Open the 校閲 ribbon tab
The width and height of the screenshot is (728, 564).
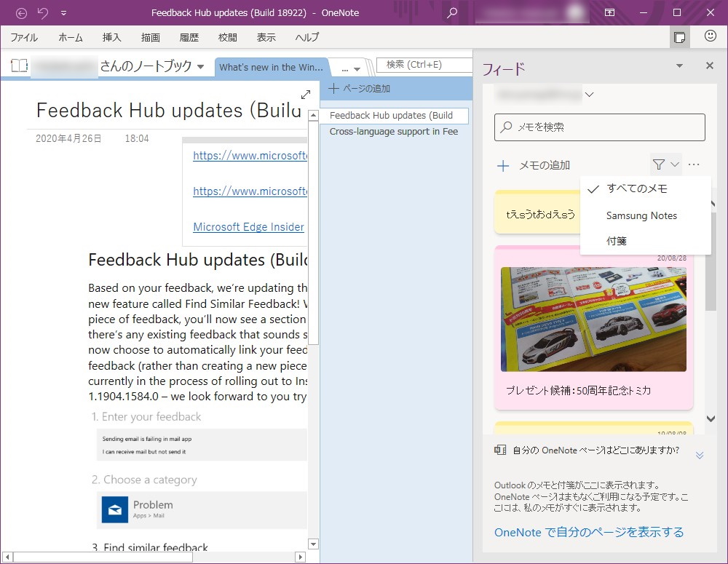227,38
